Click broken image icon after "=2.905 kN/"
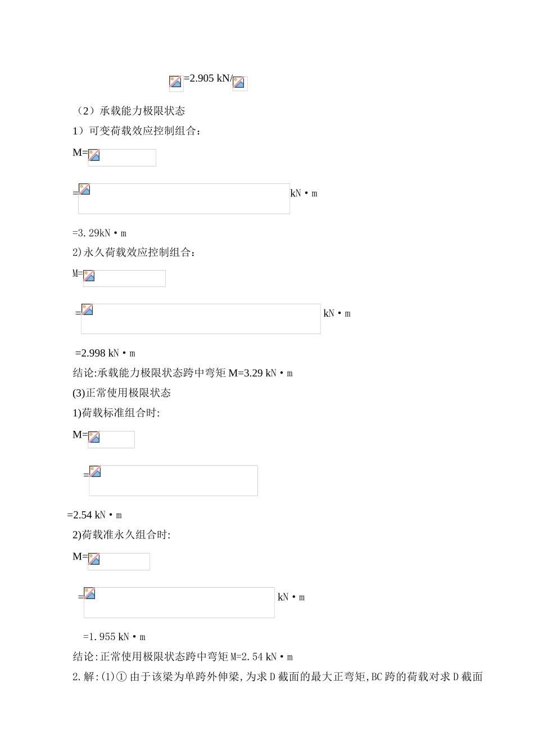The width and height of the screenshot is (534, 756). pos(239,83)
